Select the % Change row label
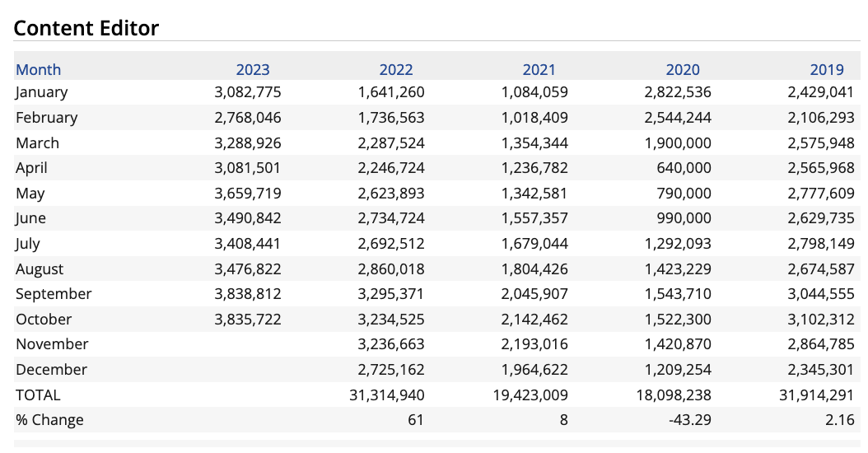This screenshot has width=868, height=453. [x=49, y=420]
